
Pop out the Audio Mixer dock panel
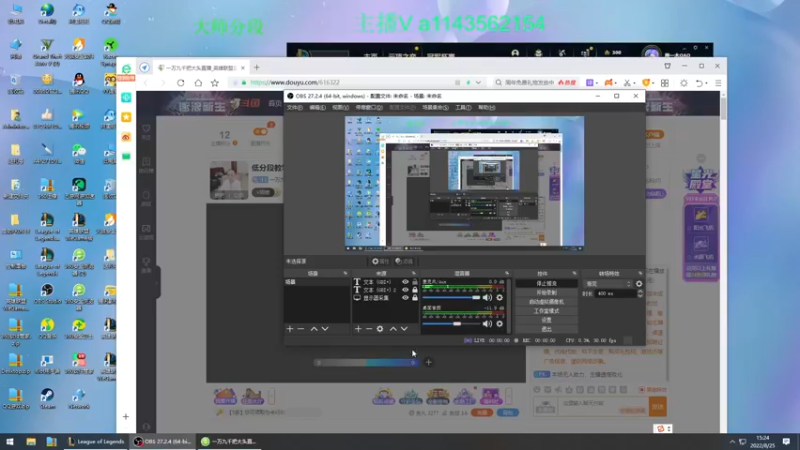coord(507,273)
